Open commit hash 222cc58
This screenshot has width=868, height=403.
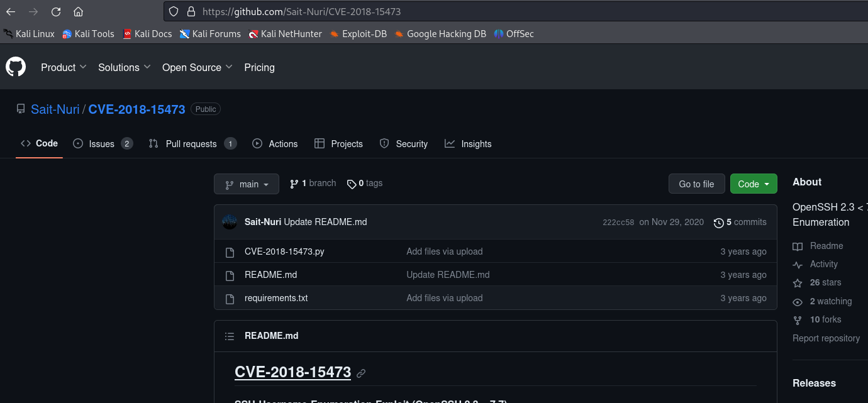(618, 223)
